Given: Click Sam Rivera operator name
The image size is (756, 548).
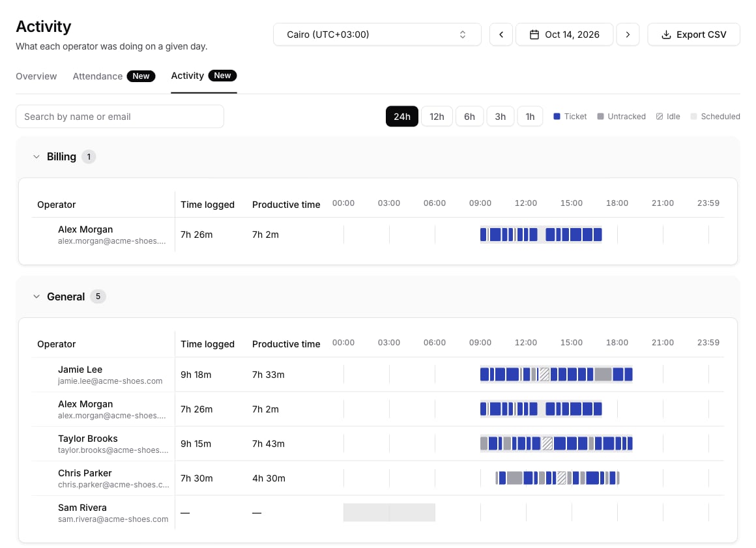Looking at the screenshot, I should click(x=83, y=508).
